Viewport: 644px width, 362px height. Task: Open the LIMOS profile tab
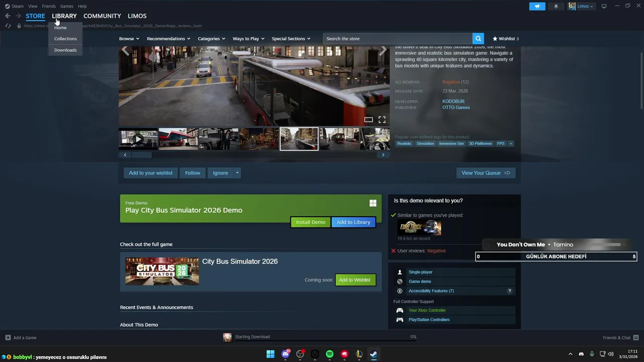click(137, 16)
